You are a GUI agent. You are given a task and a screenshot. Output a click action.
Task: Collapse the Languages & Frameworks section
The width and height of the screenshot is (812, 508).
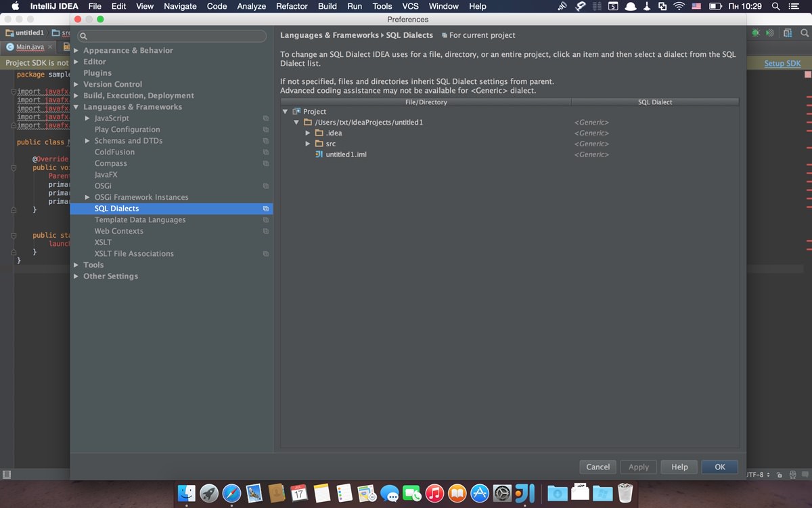click(76, 107)
